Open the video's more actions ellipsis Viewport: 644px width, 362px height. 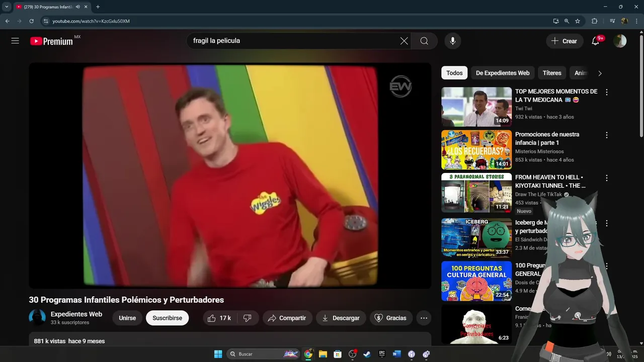click(x=424, y=318)
